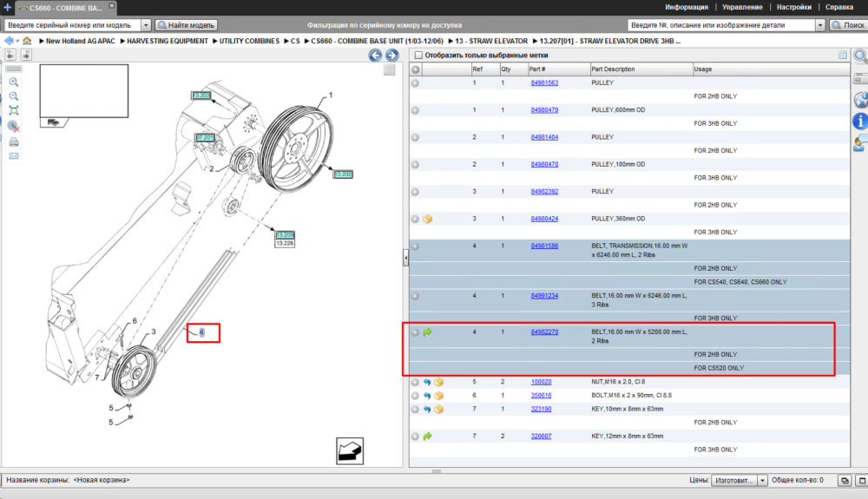Toggle the square box above the diagram
868x499 pixels.
[x=389, y=69]
